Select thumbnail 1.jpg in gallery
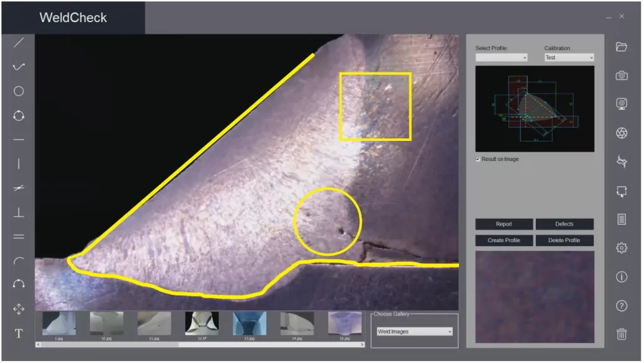This screenshot has width=644, height=363. coord(59,323)
